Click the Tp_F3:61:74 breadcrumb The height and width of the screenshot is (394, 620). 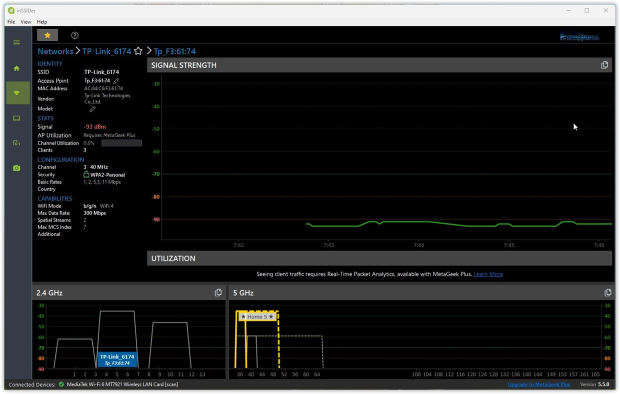[x=175, y=51]
